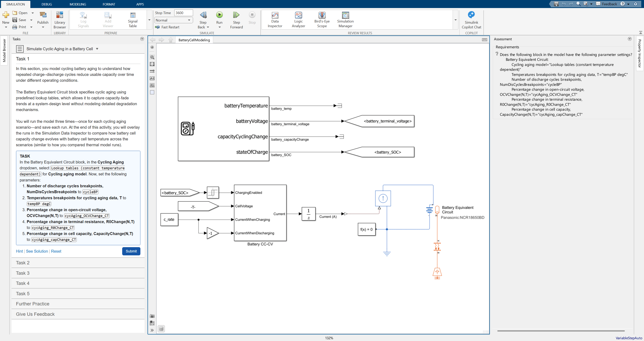
Task: Click the Zoom tool in canvas palette
Action: 152,57
